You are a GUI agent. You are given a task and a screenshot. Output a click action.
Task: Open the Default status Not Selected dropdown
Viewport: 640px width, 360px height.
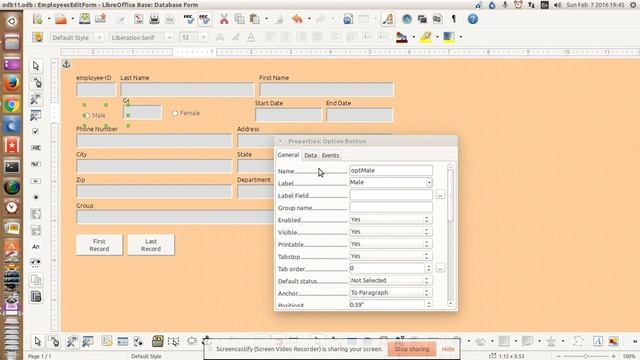[x=391, y=280]
